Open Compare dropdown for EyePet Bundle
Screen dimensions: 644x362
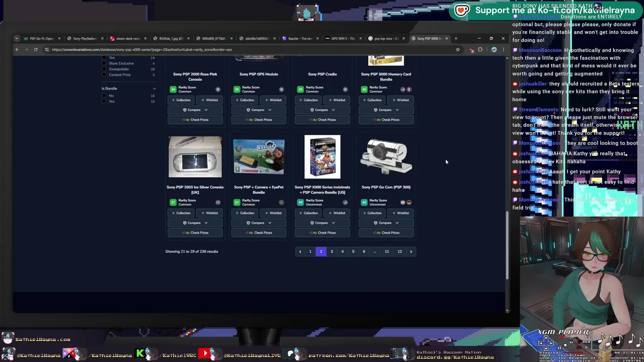pos(259,223)
